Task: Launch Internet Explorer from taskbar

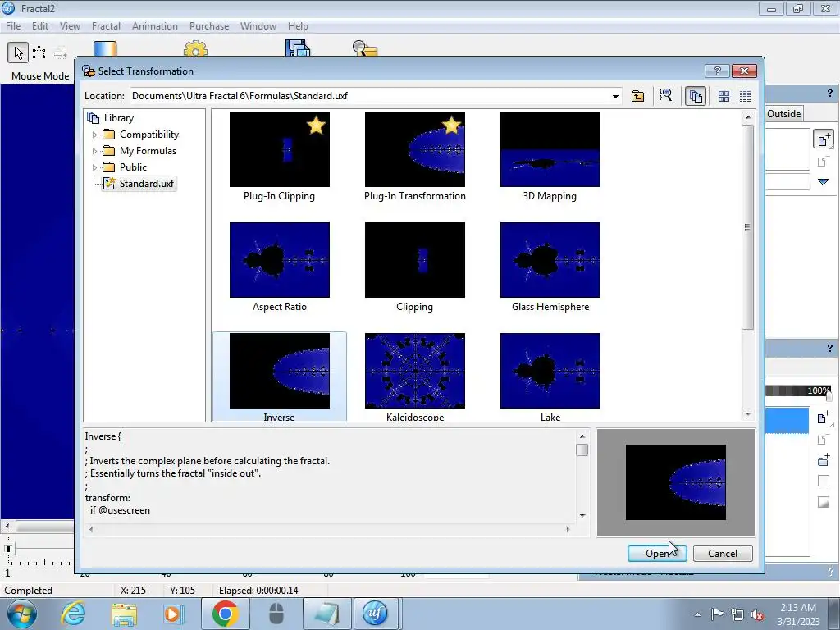Action: tap(73, 614)
